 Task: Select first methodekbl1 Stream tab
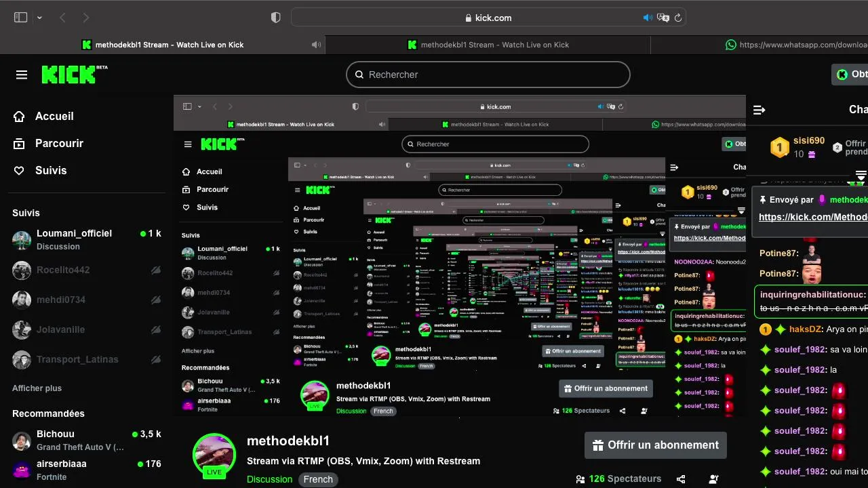[163, 45]
